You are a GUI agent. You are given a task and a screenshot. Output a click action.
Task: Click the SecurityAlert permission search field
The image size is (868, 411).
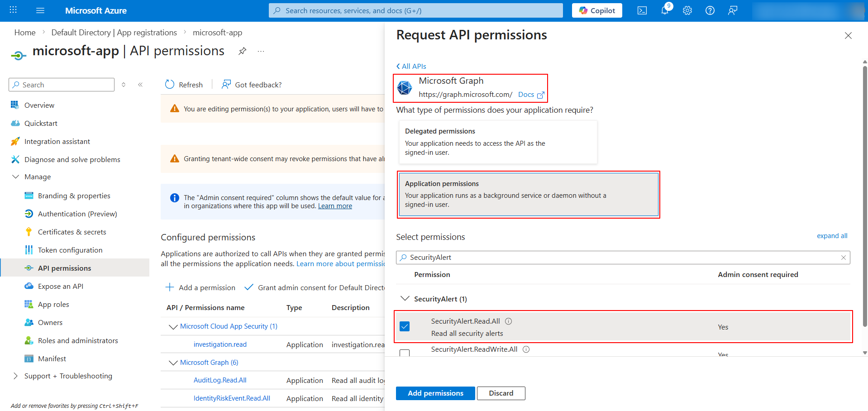(x=623, y=258)
